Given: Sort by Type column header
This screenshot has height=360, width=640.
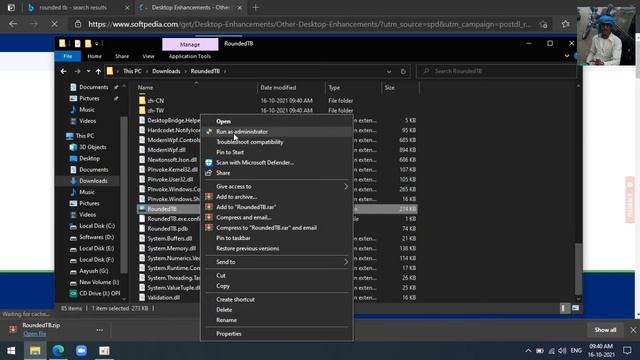Looking at the screenshot, I should point(334,88).
